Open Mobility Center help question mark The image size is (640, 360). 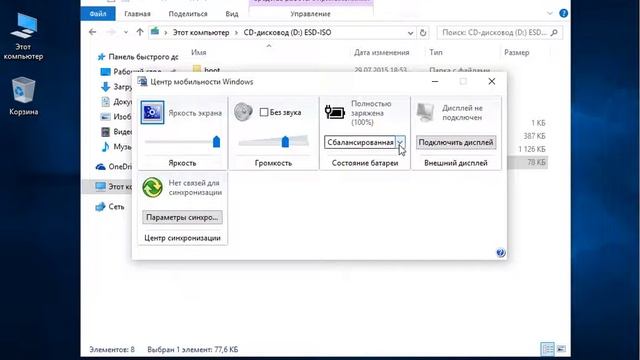click(500, 253)
